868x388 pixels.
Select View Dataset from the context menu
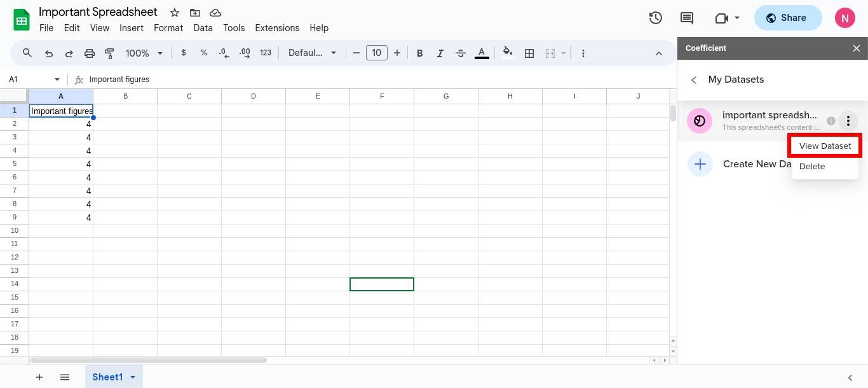pyautogui.click(x=824, y=146)
